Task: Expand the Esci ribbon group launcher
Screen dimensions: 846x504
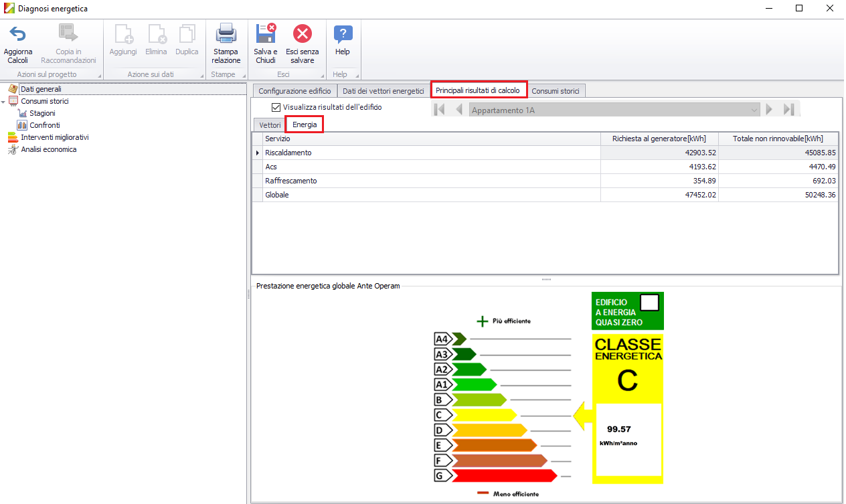Action: point(322,75)
